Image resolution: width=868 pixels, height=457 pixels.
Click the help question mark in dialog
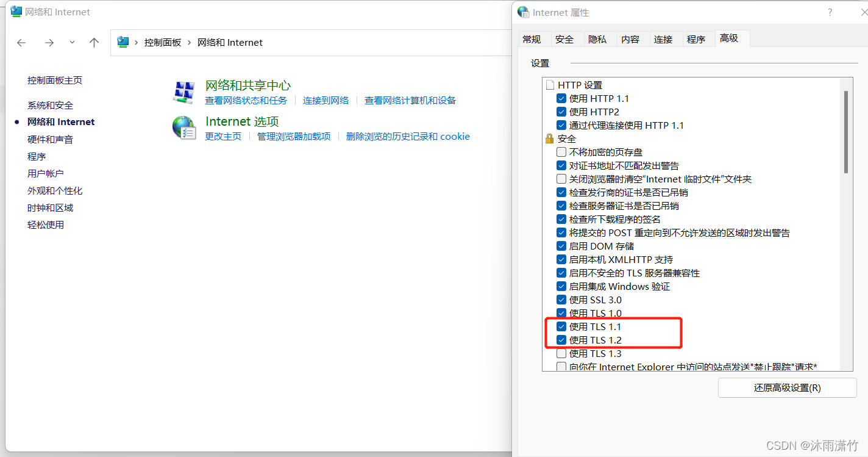[830, 12]
